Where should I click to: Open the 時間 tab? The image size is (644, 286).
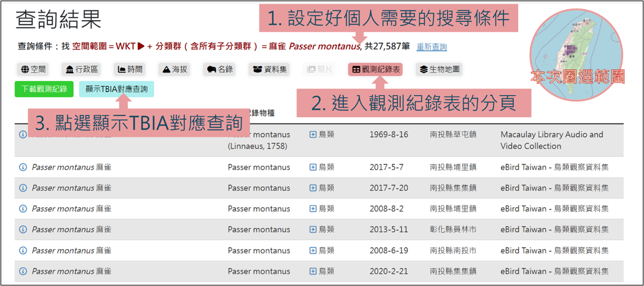click(130, 69)
